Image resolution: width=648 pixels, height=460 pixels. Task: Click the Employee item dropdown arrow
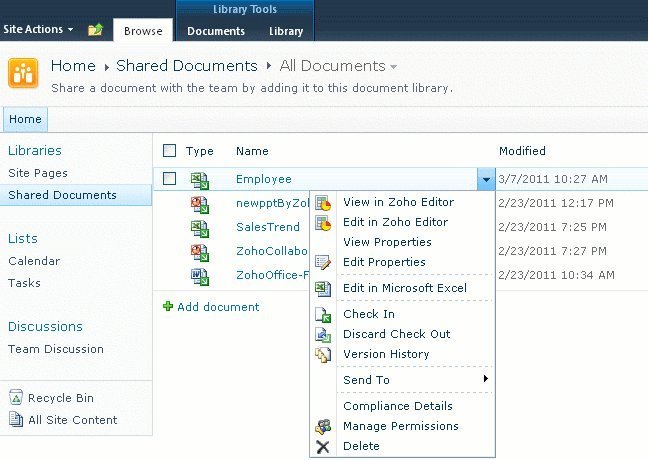click(485, 180)
